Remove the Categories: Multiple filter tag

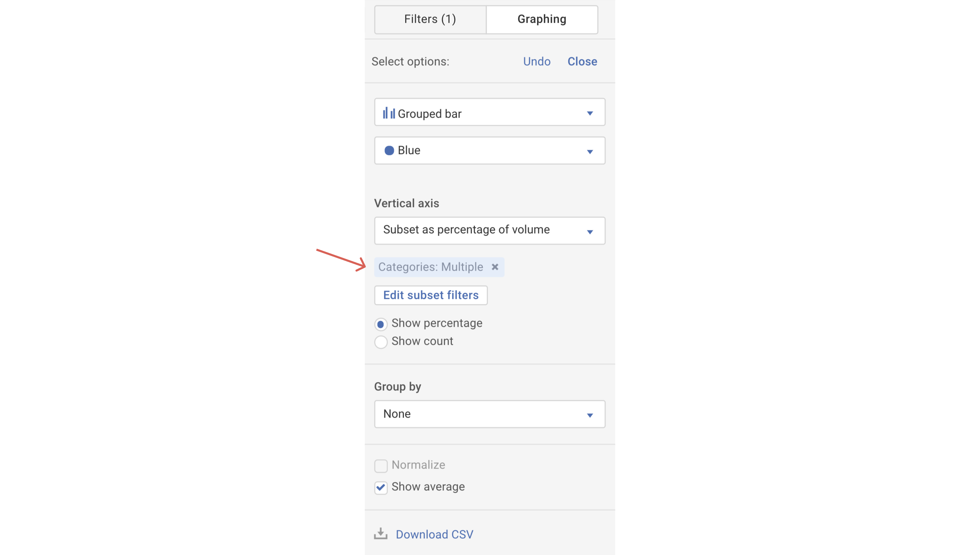tap(495, 267)
